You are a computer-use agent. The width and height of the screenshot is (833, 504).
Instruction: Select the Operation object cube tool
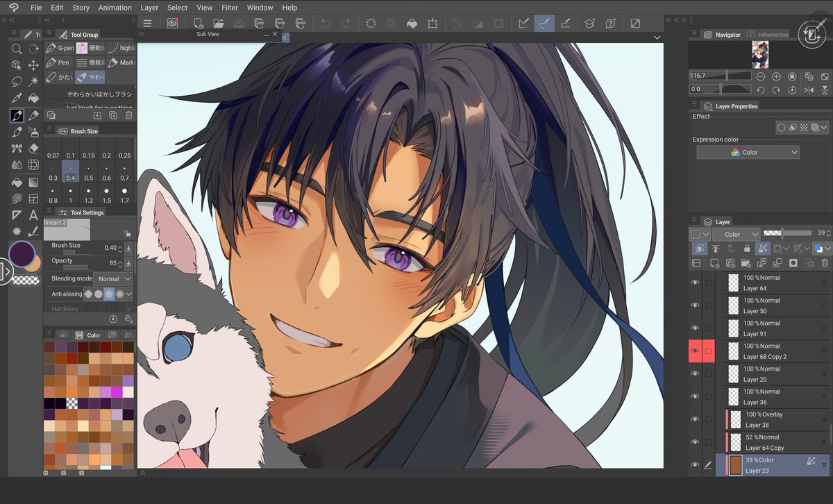[17, 65]
